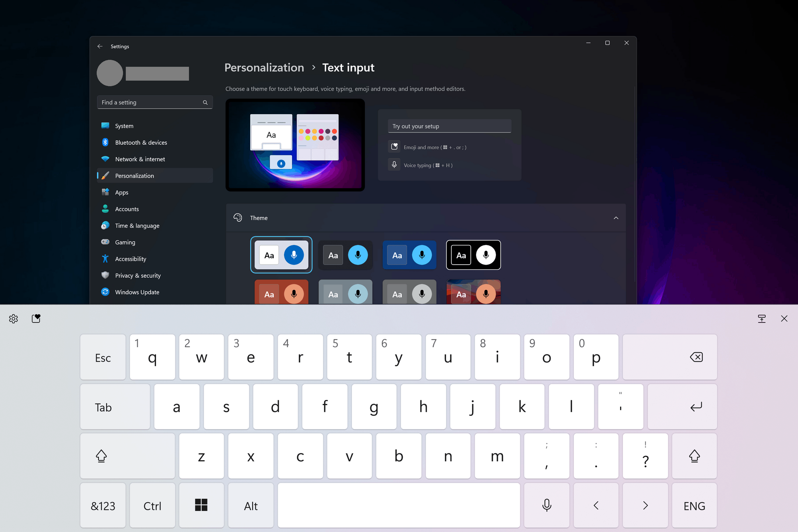Open Network & internet category
The height and width of the screenshot is (532, 798).
155,159
